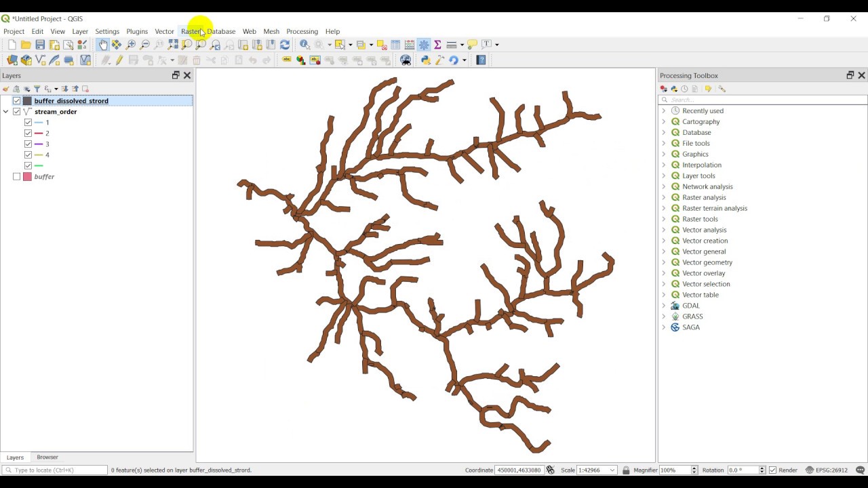Click the blue Help book icon
This screenshot has width=868, height=488.
481,60
